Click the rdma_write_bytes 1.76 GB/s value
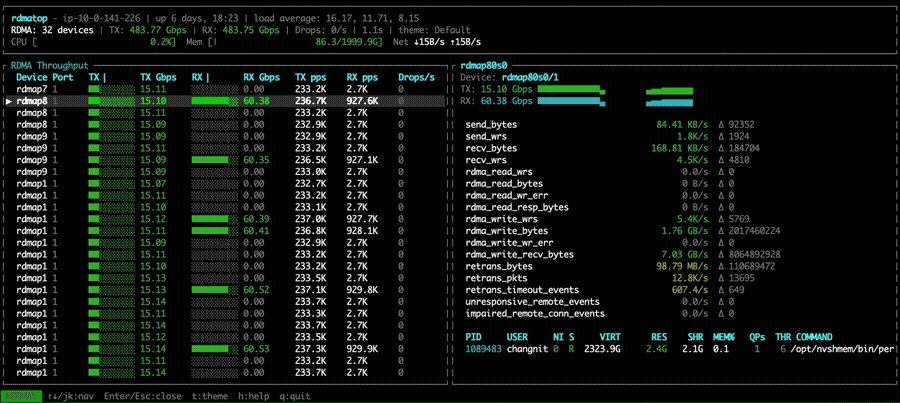Viewport: 900px width, 403px height. tap(685, 231)
